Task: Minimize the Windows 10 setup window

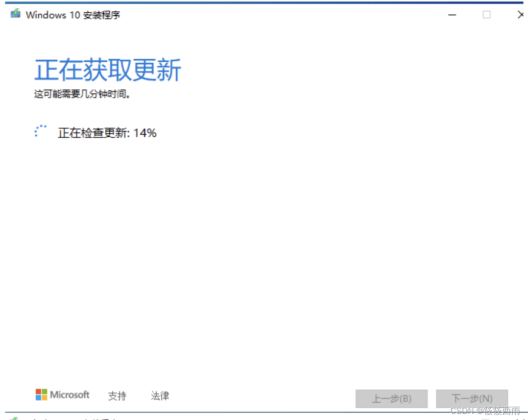Action: 452,15
